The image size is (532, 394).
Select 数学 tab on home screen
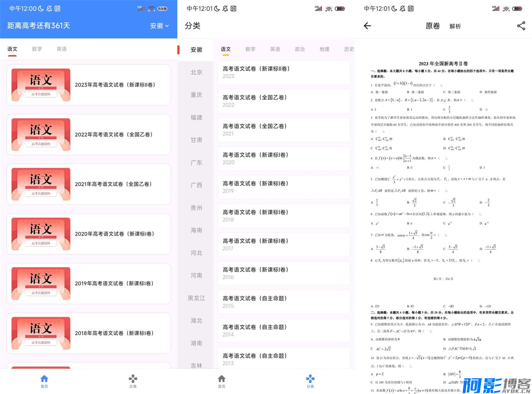37,49
